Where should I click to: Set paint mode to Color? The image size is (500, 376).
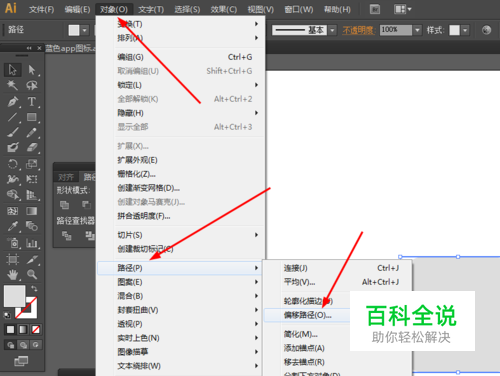10,330
